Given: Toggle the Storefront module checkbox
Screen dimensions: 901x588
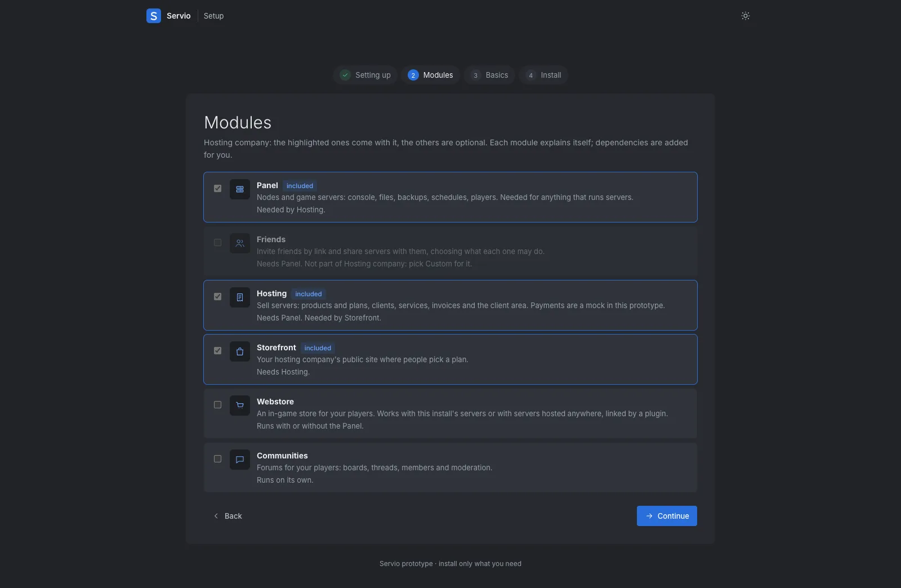Looking at the screenshot, I should [218, 351].
